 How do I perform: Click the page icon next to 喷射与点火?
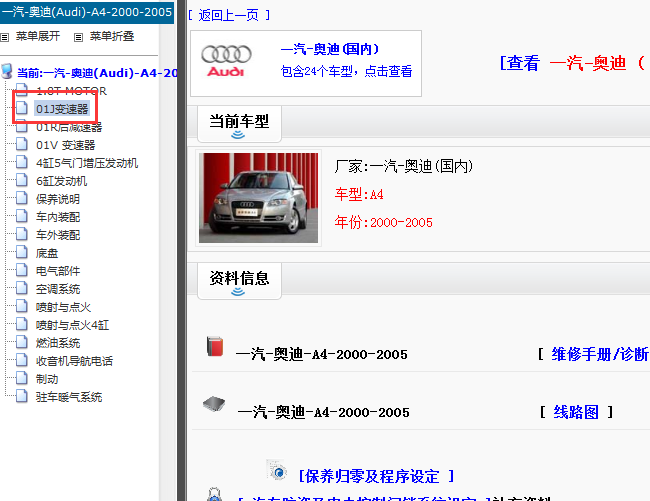coord(22,306)
